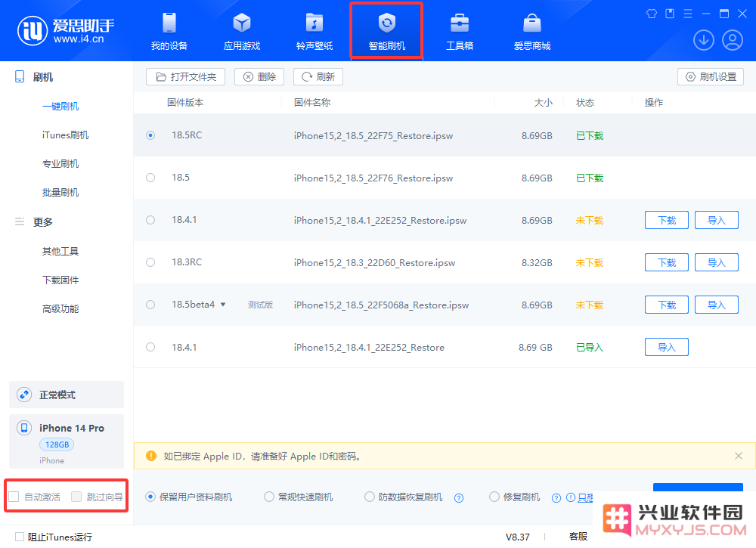The height and width of the screenshot is (548, 756).
Task: Click the feedback note icon in title bar
Action: click(x=670, y=14)
